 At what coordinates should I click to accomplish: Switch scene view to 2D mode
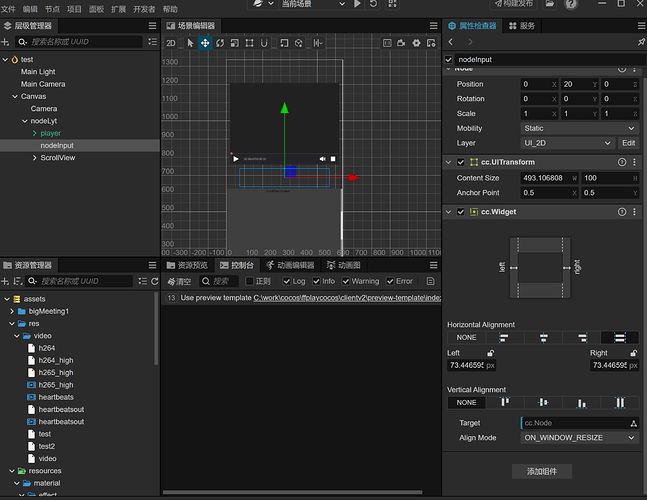171,43
